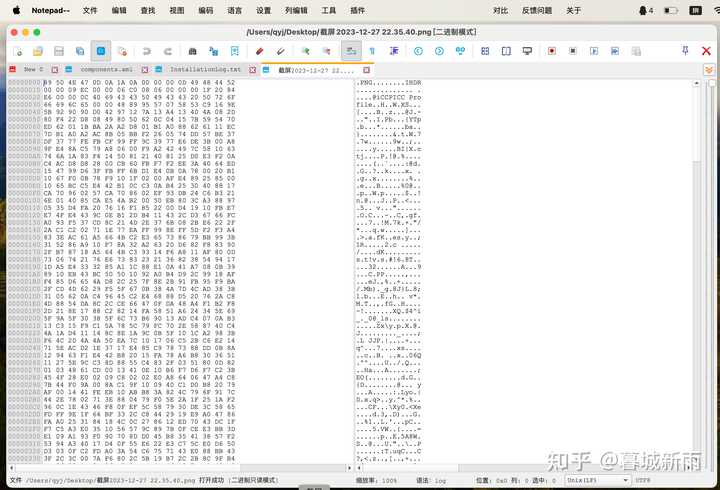
Task: Click the Redo arrow icon
Action: point(168,51)
